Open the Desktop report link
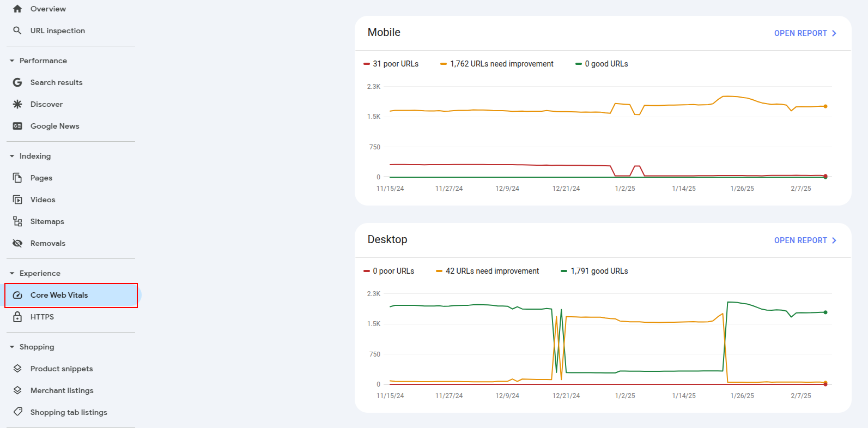868x428 pixels. (805, 240)
